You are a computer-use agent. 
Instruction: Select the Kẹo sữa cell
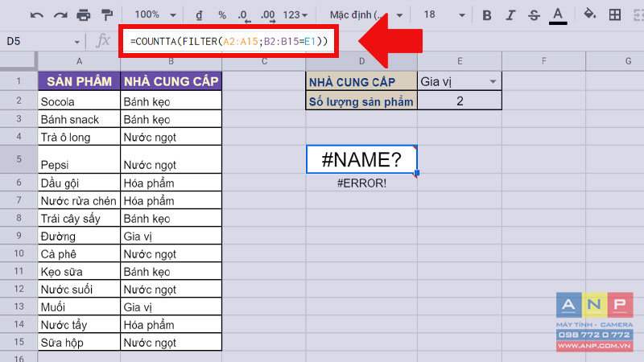tap(79, 271)
